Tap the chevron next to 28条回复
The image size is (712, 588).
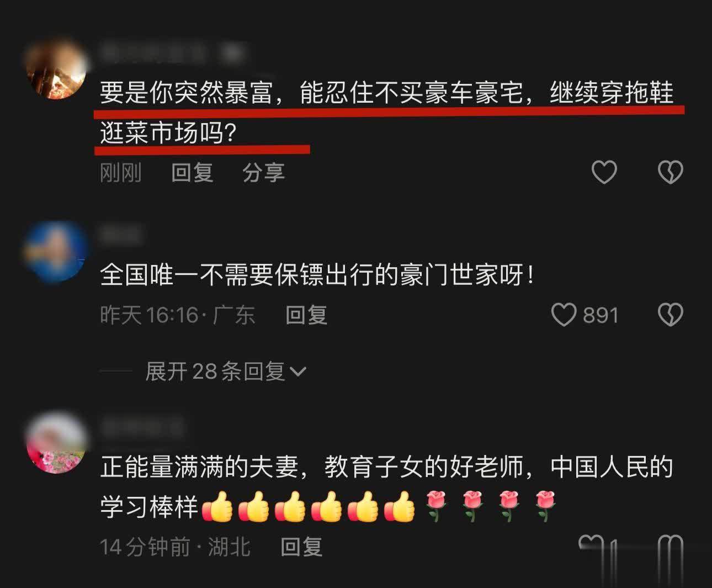[297, 372]
